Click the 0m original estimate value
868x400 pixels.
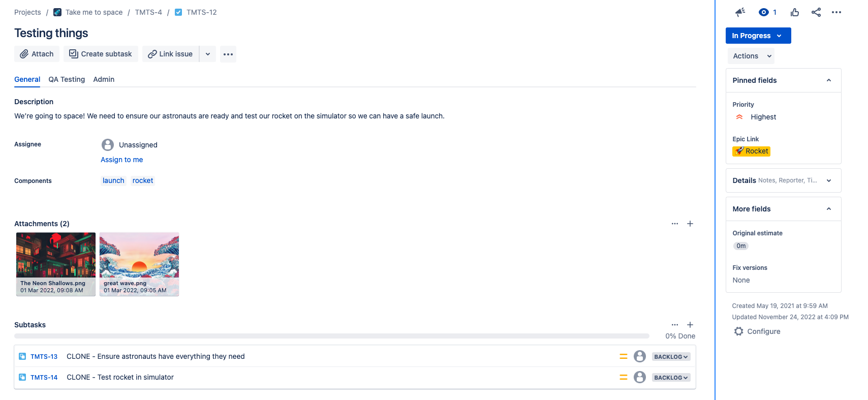coord(741,246)
